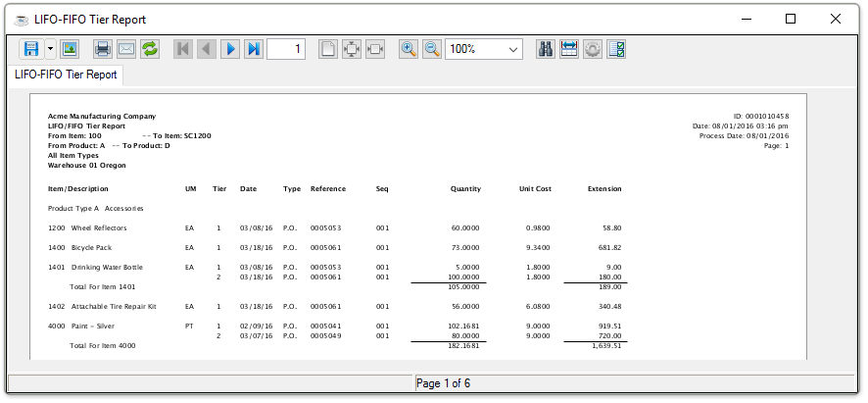The width and height of the screenshot is (868, 403).
Task: Select the LIFO-FIFO Tier Report tab
Action: click(x=66, y=75)
